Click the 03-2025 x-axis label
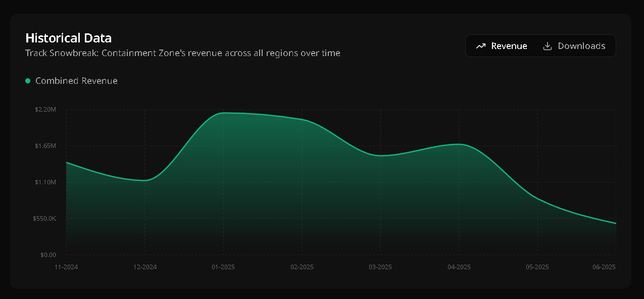This screenshot has width=644, height=299. click(x=380, y=267)
